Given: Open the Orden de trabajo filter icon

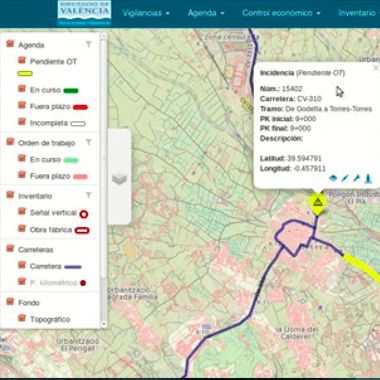Looking at the screenshot, I should (x=89, y=142).
